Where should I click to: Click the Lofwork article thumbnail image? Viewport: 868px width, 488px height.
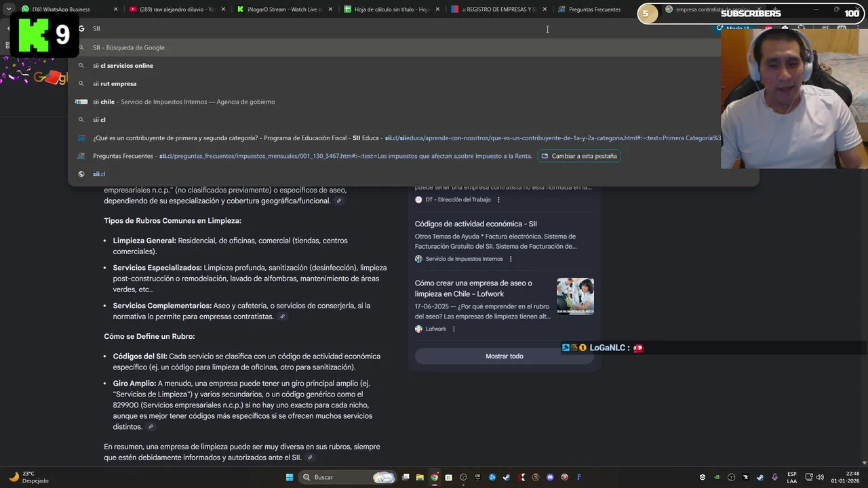coord(575,296)
